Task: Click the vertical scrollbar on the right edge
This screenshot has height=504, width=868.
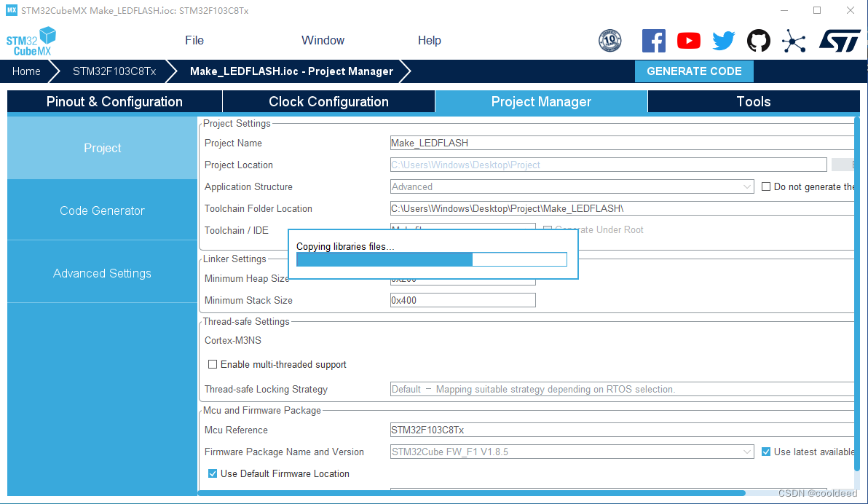Action: click(x=858, y=295)
